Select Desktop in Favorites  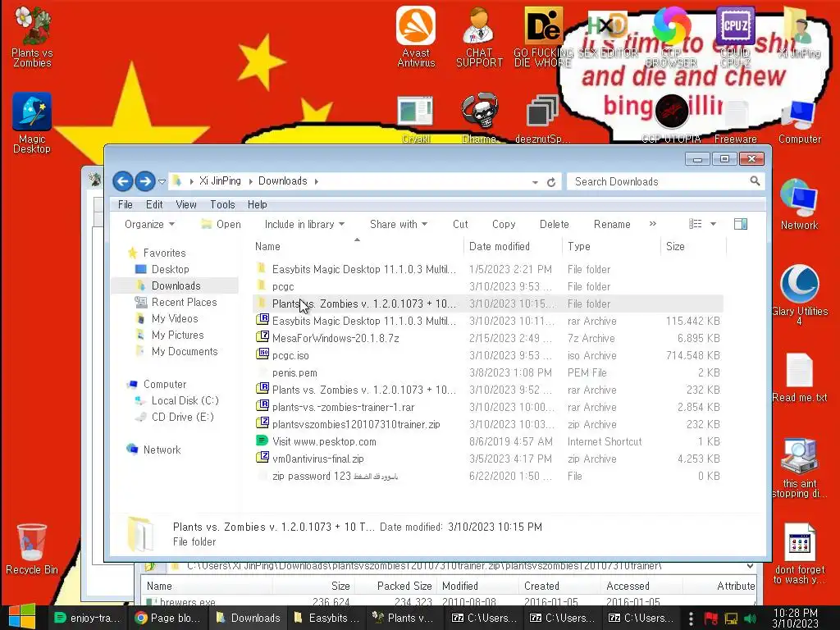click(x=171, y=269)
